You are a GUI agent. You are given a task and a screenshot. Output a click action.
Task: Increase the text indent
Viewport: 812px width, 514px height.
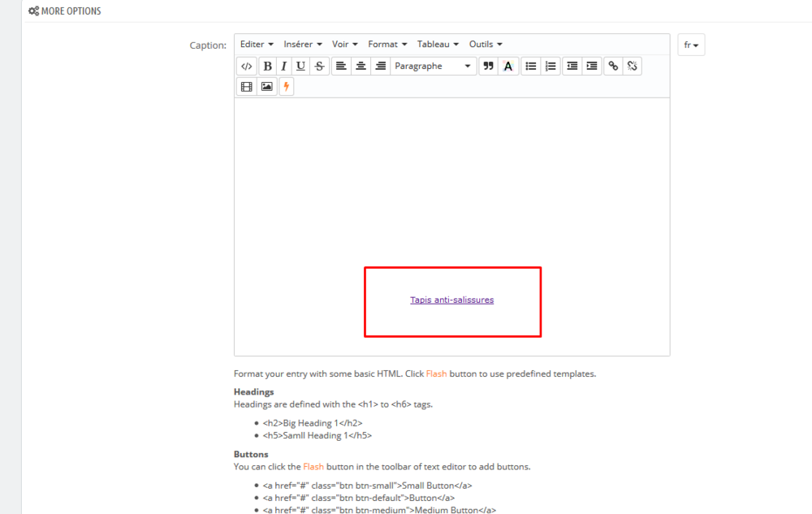(x=590, y=66)
